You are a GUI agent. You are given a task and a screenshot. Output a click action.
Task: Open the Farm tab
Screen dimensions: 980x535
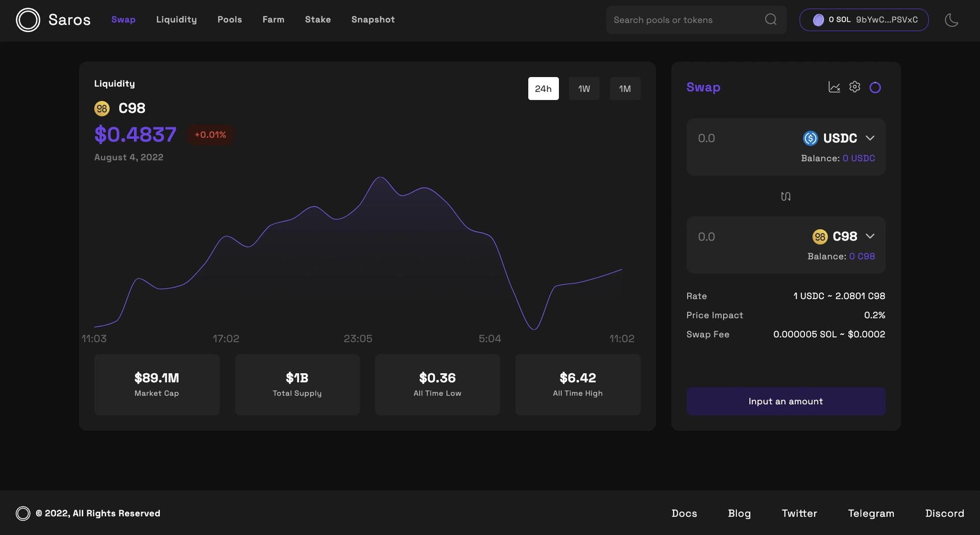273,19
